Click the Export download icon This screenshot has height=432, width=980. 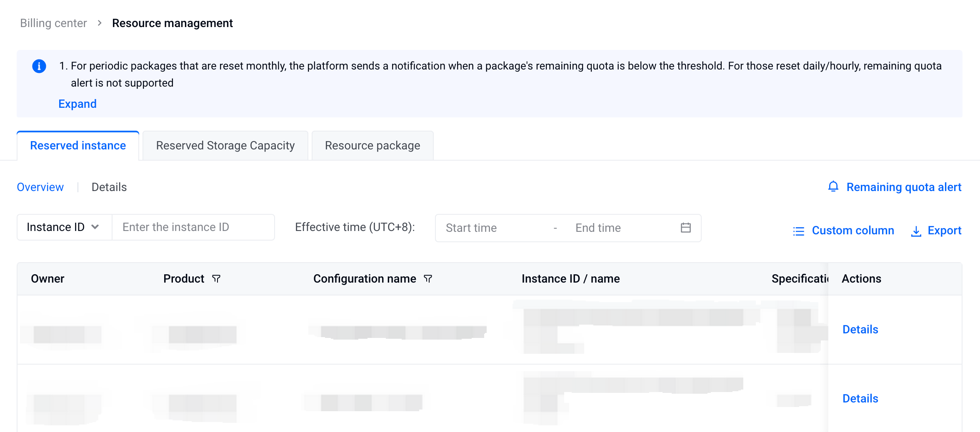pos(916,231)
